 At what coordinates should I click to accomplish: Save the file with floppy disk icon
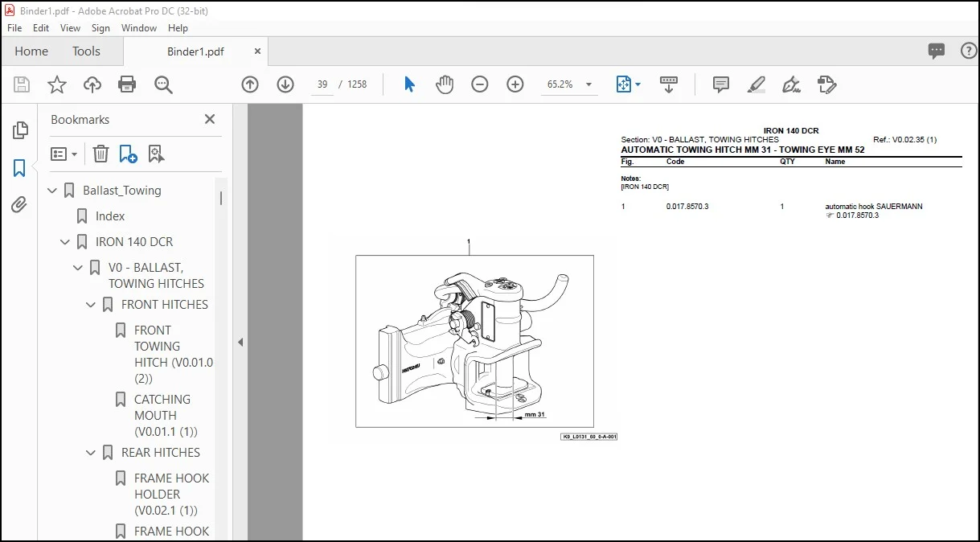pos(22,84)
